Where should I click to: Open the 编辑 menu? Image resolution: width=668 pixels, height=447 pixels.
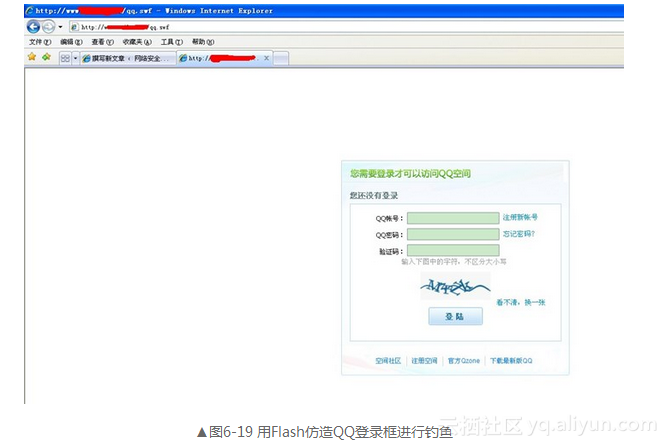point(71,42)
